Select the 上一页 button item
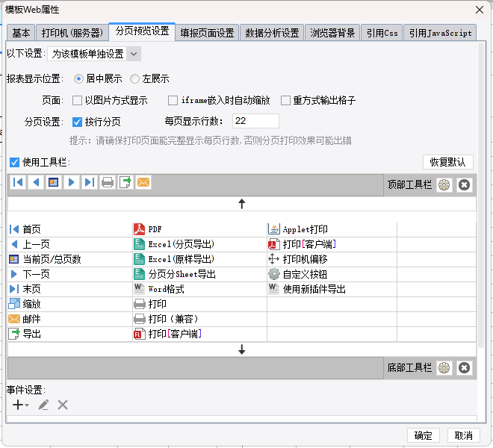 [69, 244]
